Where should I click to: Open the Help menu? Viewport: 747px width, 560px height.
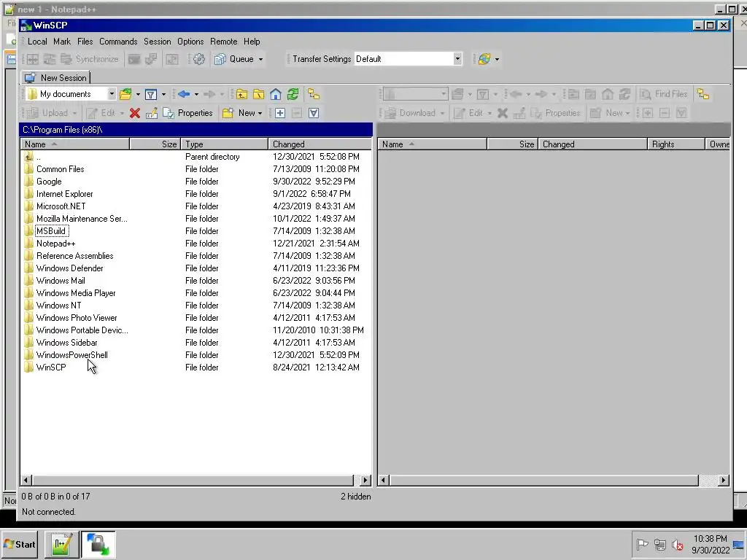252,42
